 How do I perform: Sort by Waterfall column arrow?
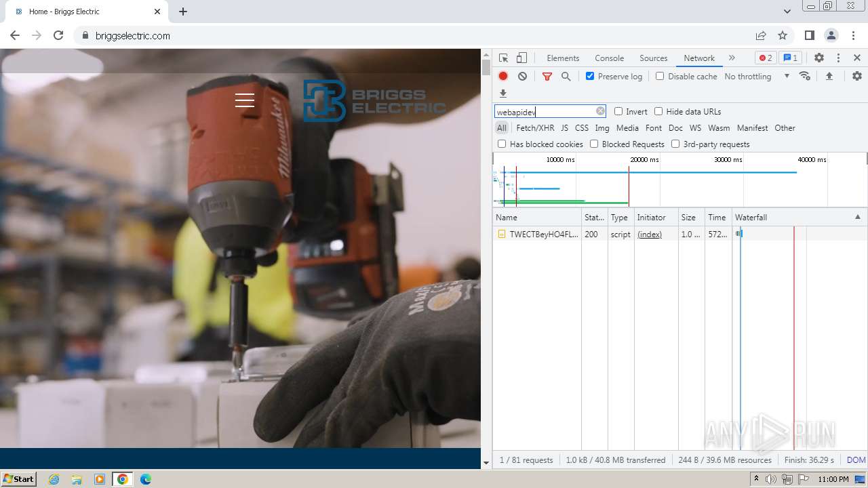pos(857,218)
